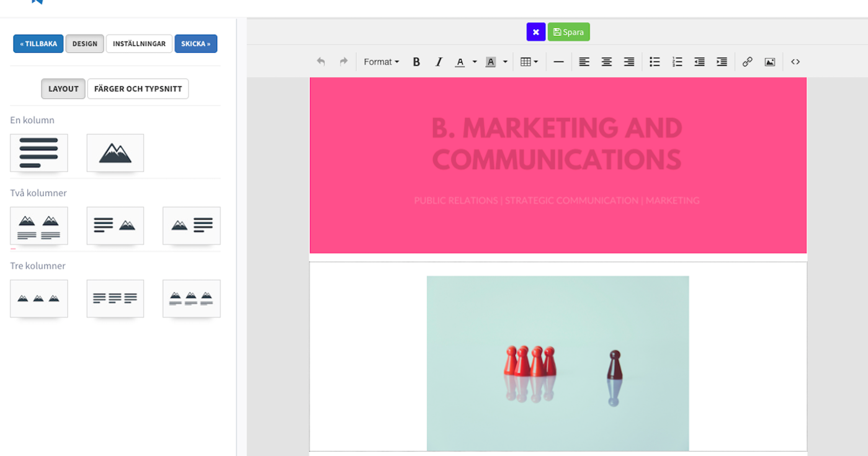Screen dimensions: 868x456
Task: Expand the background color dropdown arrow
Action: tap(505, 62)
